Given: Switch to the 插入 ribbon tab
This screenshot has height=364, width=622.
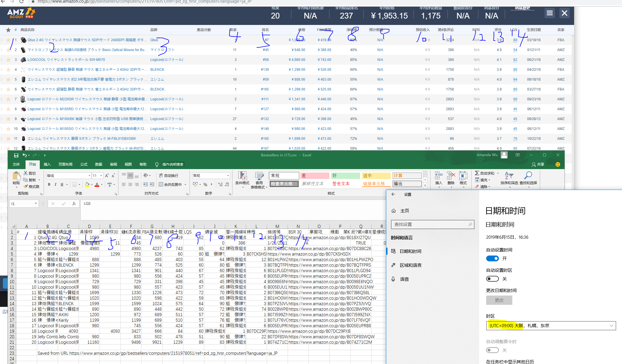Looking at the screenshot, I should pyautogui.click(x=47, y=164).
